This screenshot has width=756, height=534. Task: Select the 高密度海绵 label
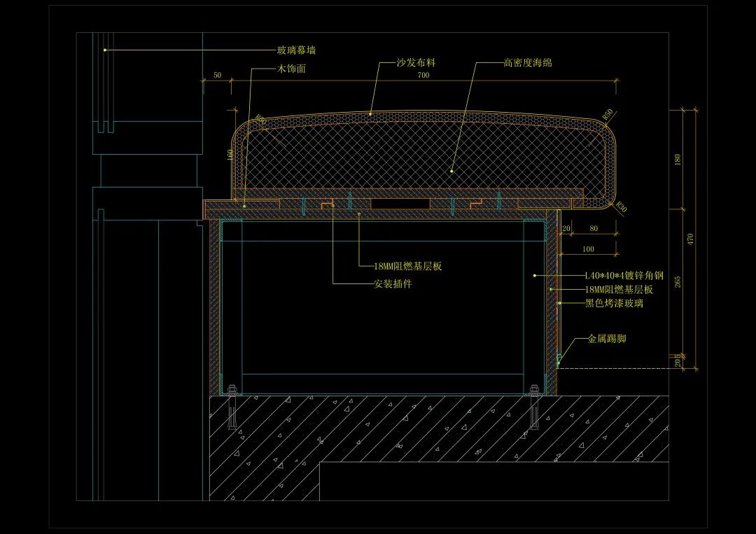pos(528,62)
